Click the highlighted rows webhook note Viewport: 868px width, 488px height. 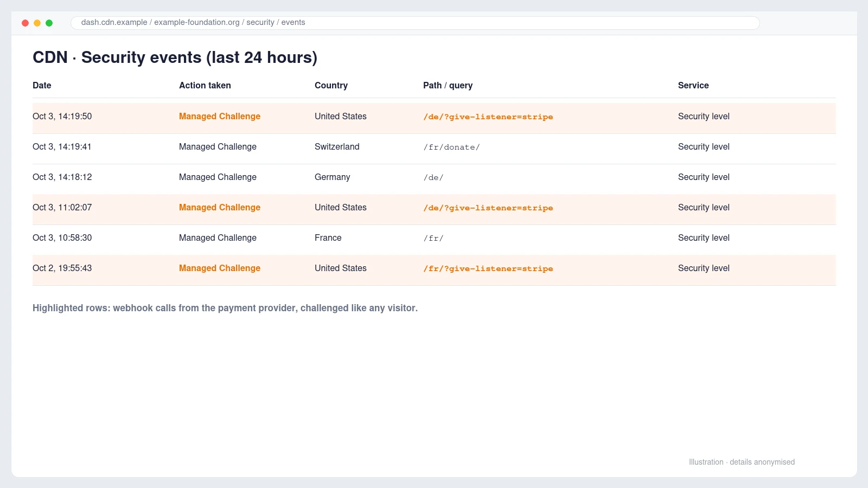(225, 308)
